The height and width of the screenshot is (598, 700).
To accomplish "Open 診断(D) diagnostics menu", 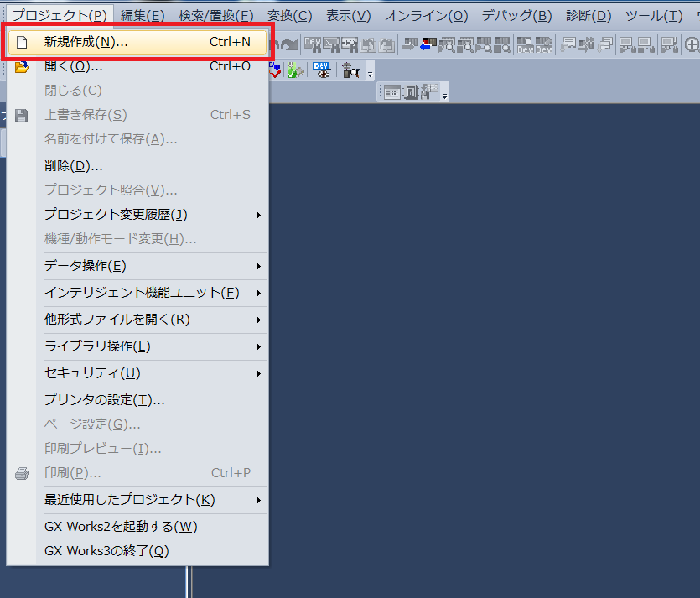I will (x=589, y=16).
